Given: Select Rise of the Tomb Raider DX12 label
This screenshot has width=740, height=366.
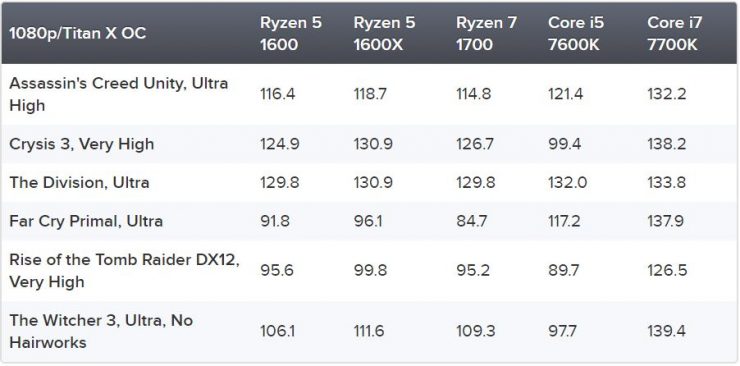Looking at the screenshot, I should click(x=125, y=270).
